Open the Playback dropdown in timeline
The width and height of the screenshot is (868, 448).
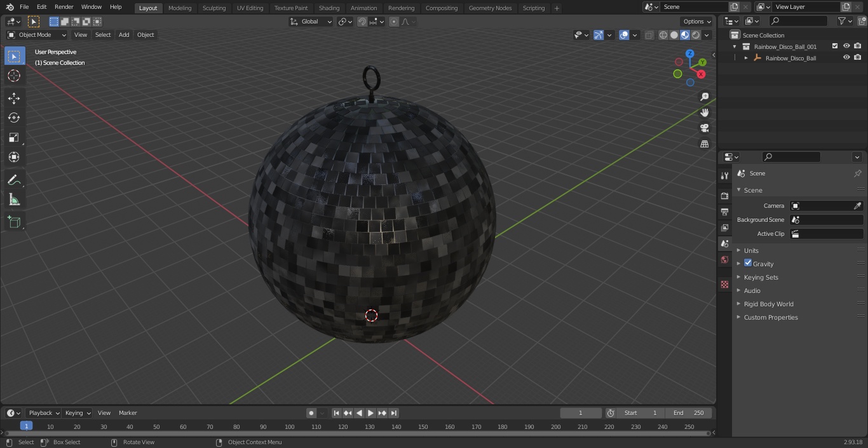pyautogui.click(x=43, y=413)
